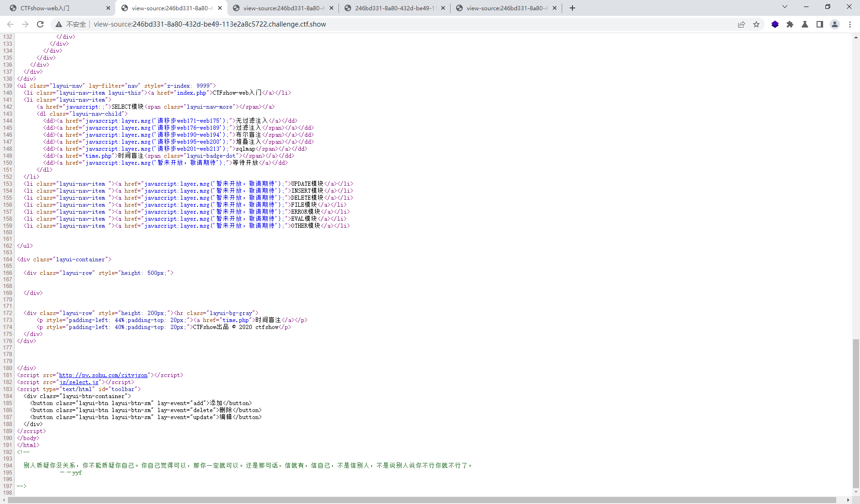Click the text 'FILE模块' on line 156

tap(304, 205)
